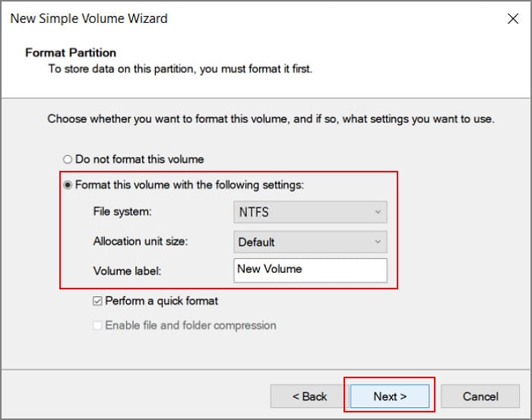The image size is (532, 420).
Task: Click 'Choose whether you want to format' instruction text
Action: click(271, 119)
